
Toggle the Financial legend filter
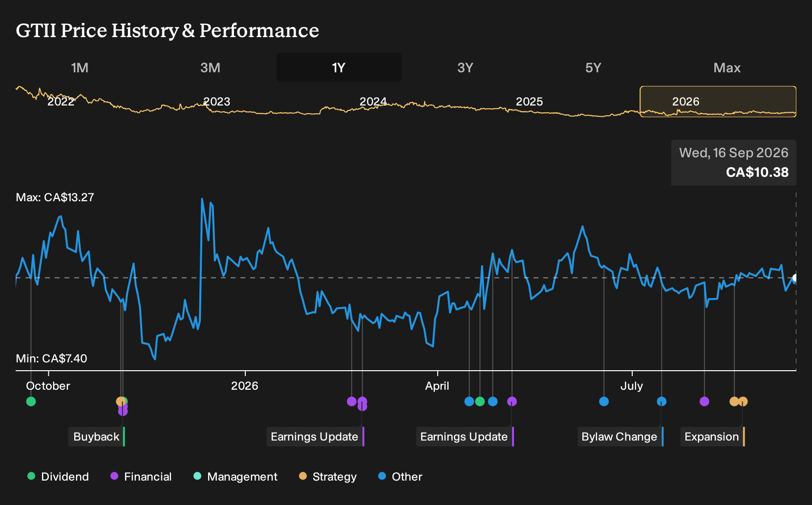(x=141, y=477)
